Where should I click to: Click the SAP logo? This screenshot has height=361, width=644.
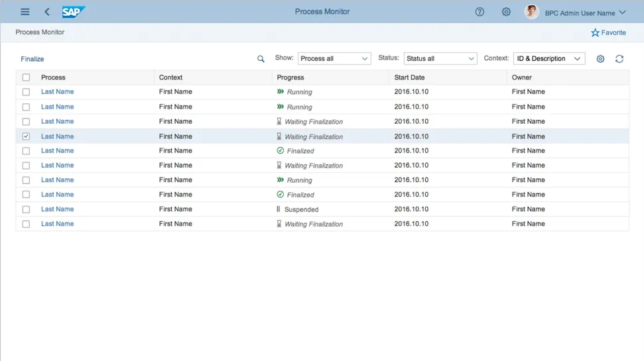pyautogui.click(x=73, y=12)
